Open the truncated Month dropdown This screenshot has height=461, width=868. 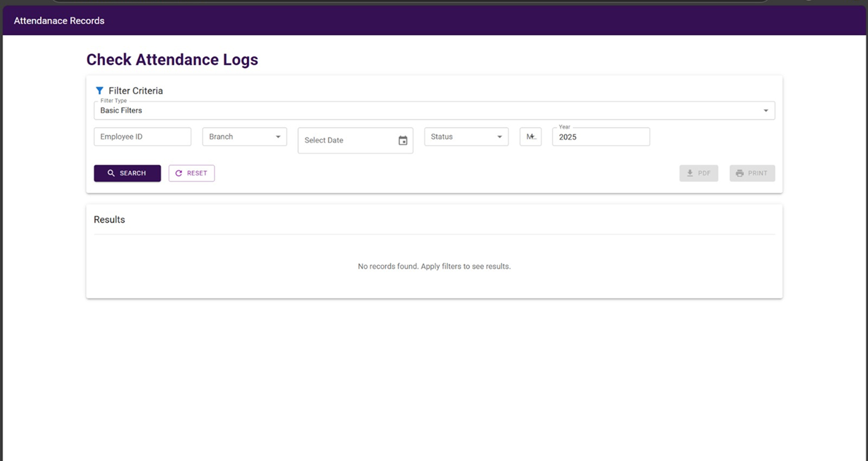pyautogui.click(x=531, y=137)
